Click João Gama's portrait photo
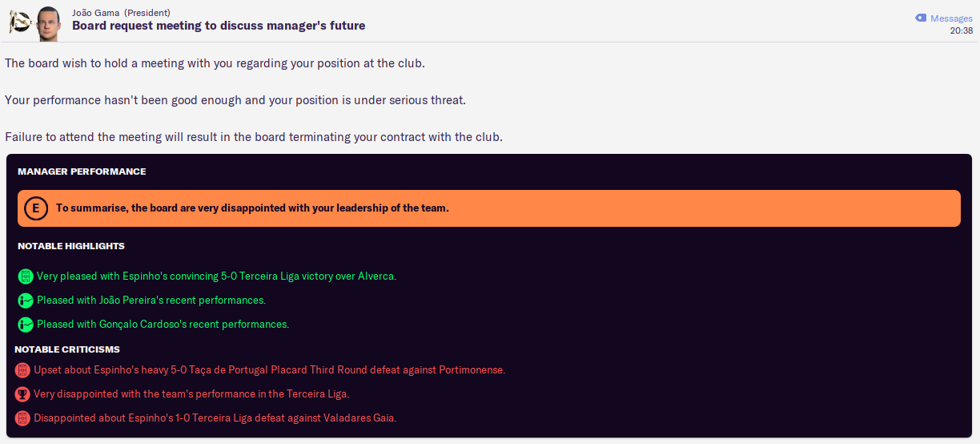Image resolution: width=980 pixels, height=444 pixels. point(47,22)
